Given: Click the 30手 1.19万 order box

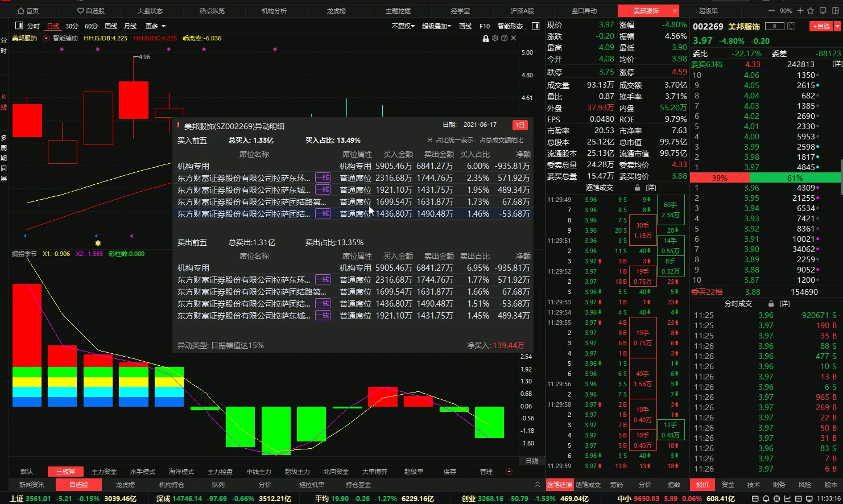Looking at the screenshot, I should click(x=643, y=230).
